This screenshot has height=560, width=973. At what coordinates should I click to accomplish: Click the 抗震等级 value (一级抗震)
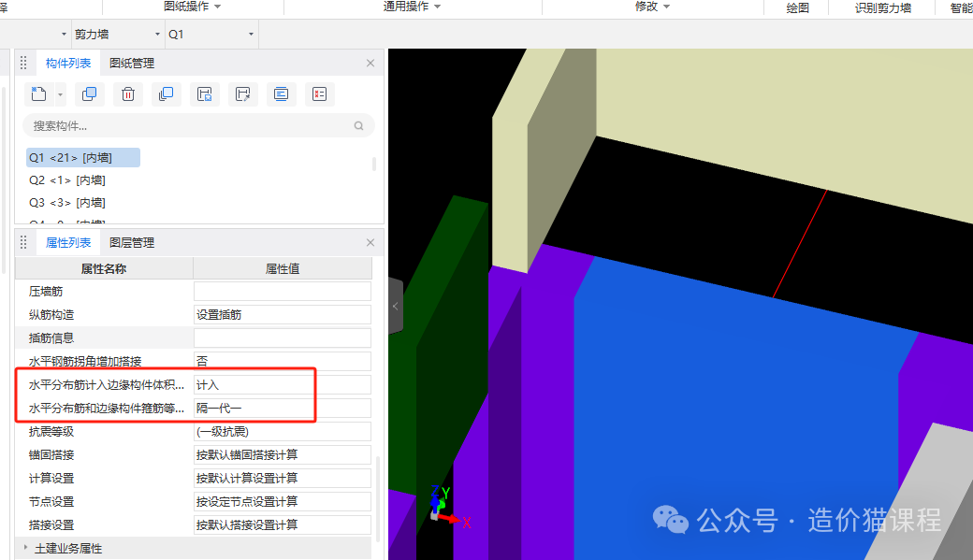point(283,432)
